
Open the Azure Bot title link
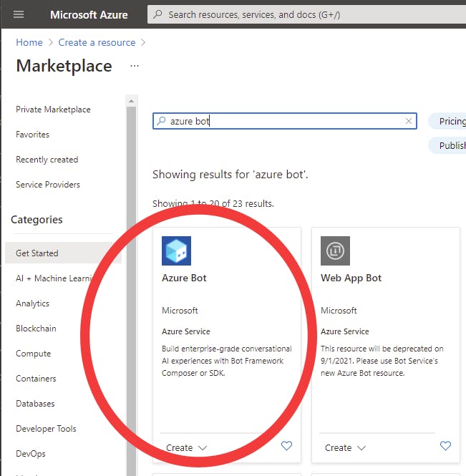(x=184, y=278)
